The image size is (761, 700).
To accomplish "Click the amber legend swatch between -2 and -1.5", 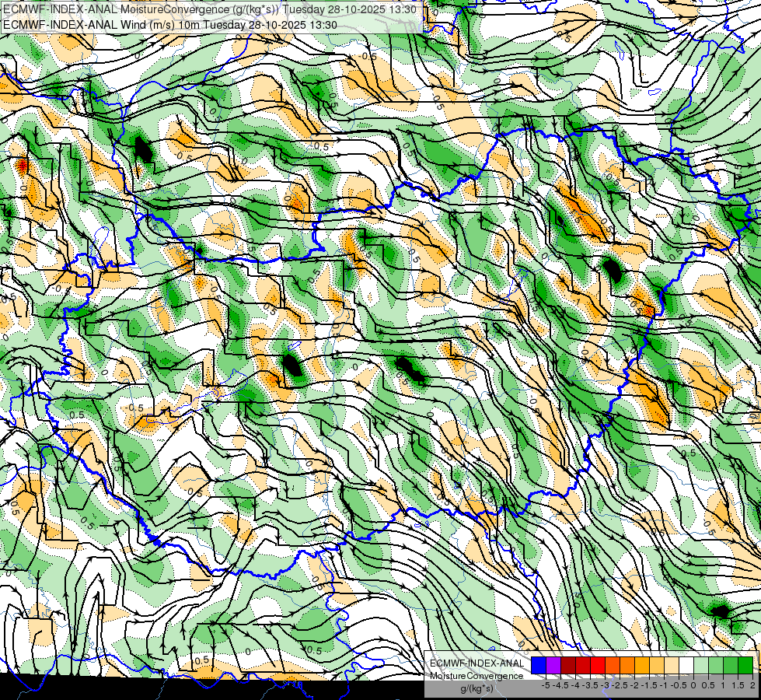I will pyautogui.click(x=642, y=666).
